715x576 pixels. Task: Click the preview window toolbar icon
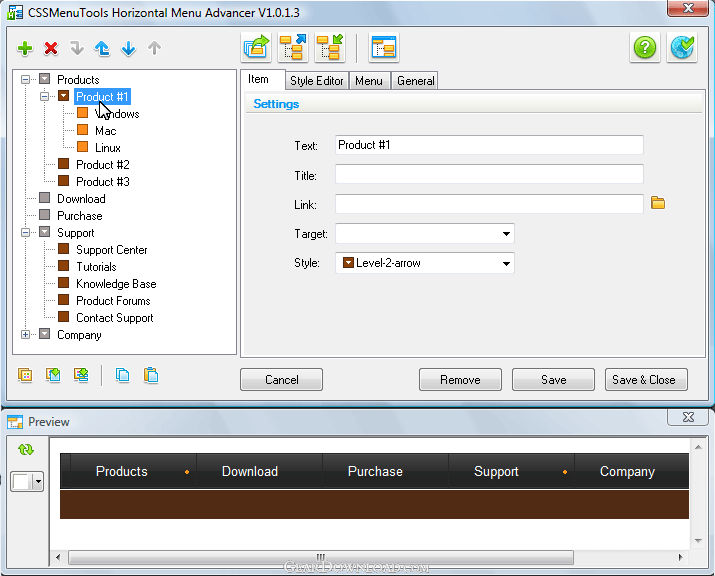pos(384,47)
